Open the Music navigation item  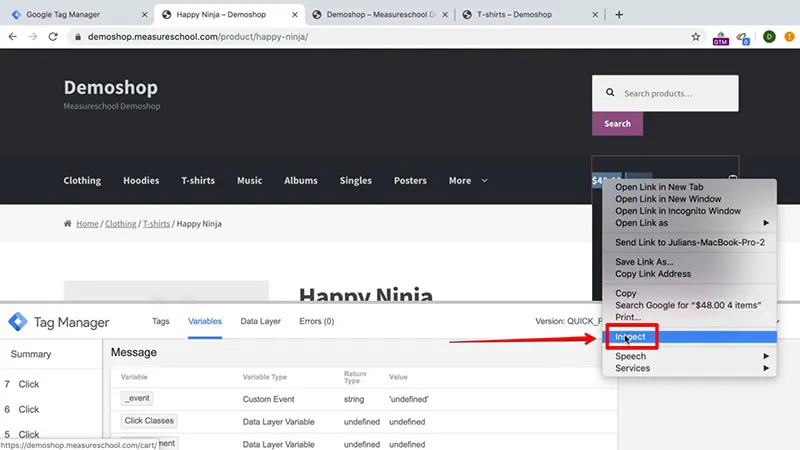tap(249, 181)
